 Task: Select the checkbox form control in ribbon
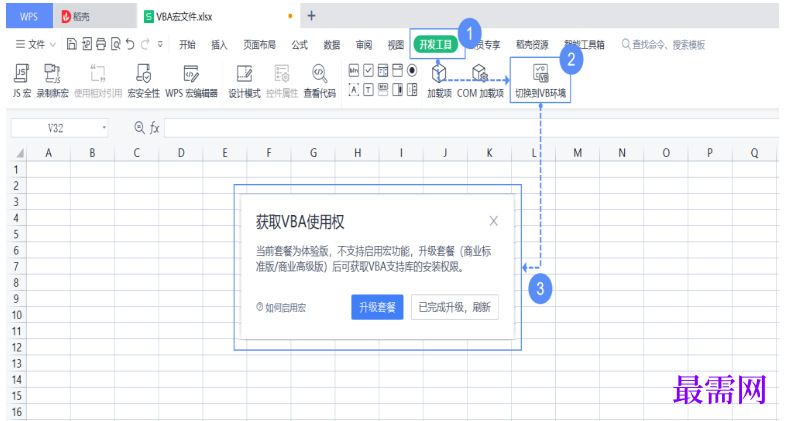368,70
